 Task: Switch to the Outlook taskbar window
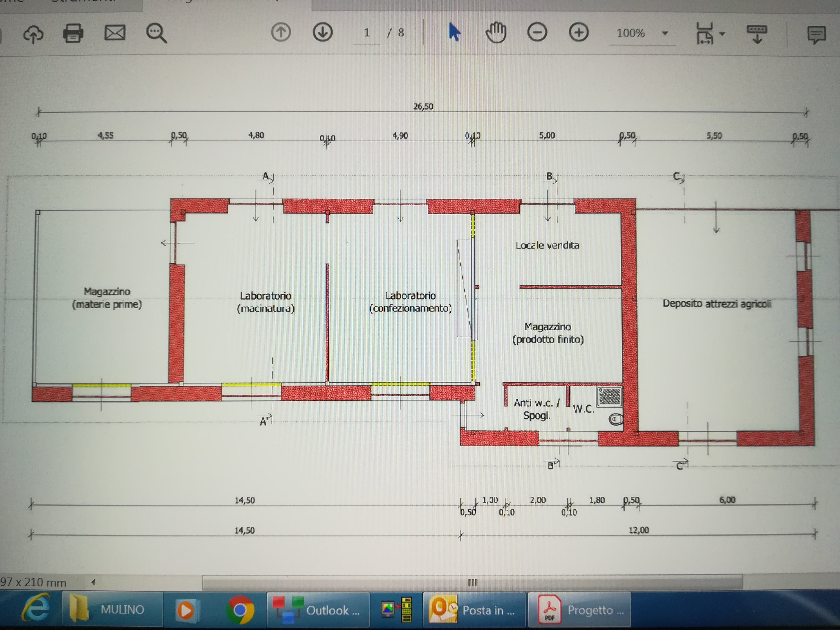(318, 610)
